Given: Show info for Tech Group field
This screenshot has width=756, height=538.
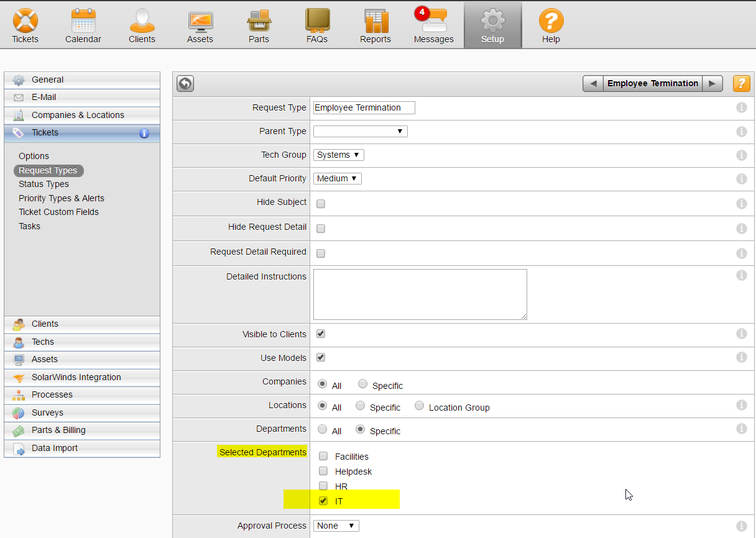Looking at the screenshot, I should [x=741, y=155].
